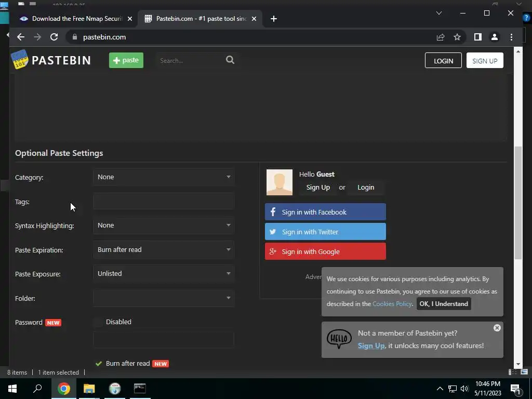Close the Nmap download tab
The width and height of the screenshot is (532, 399).
[x=129, y=19]
